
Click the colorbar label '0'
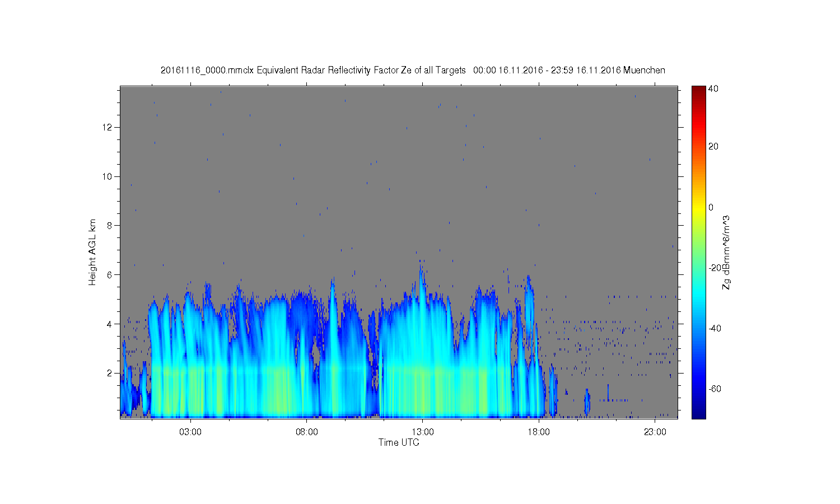coord(711,207)
